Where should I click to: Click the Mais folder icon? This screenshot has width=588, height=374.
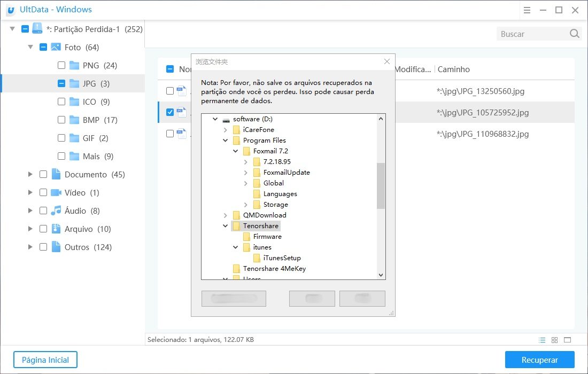click(74, 156)
